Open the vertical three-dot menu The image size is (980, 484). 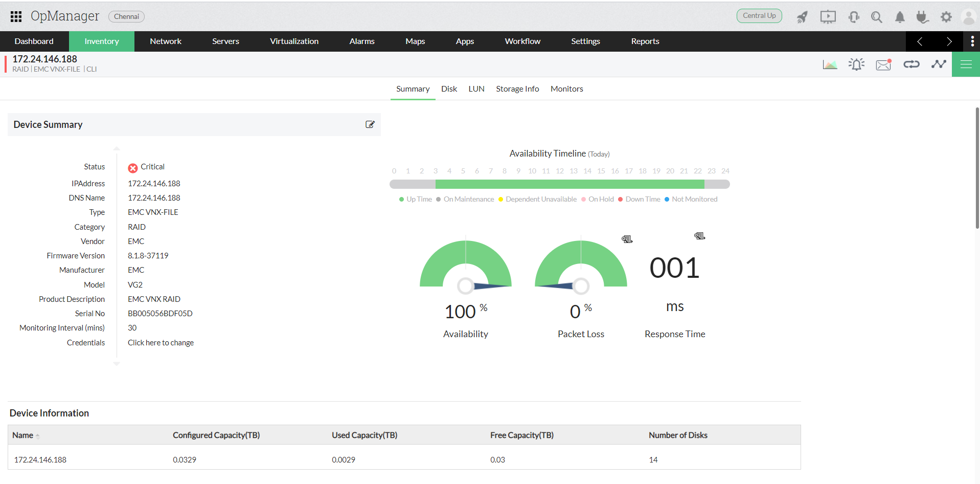(x=972, y=41)
